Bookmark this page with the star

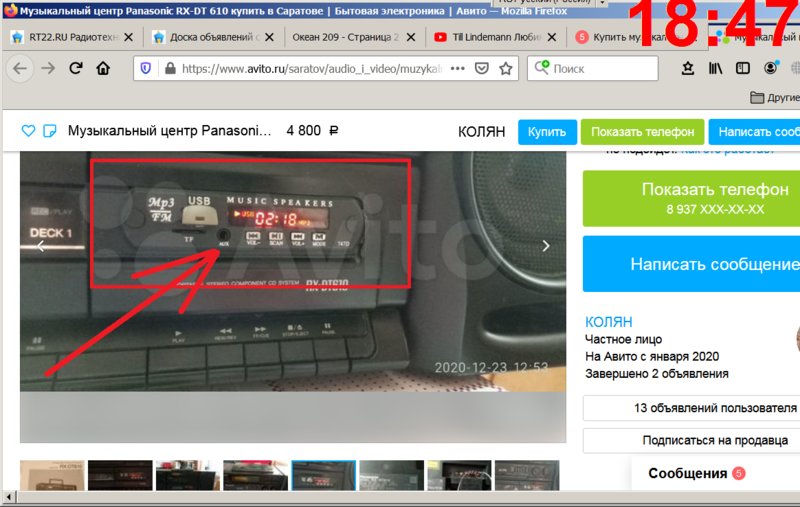point(506,68)
